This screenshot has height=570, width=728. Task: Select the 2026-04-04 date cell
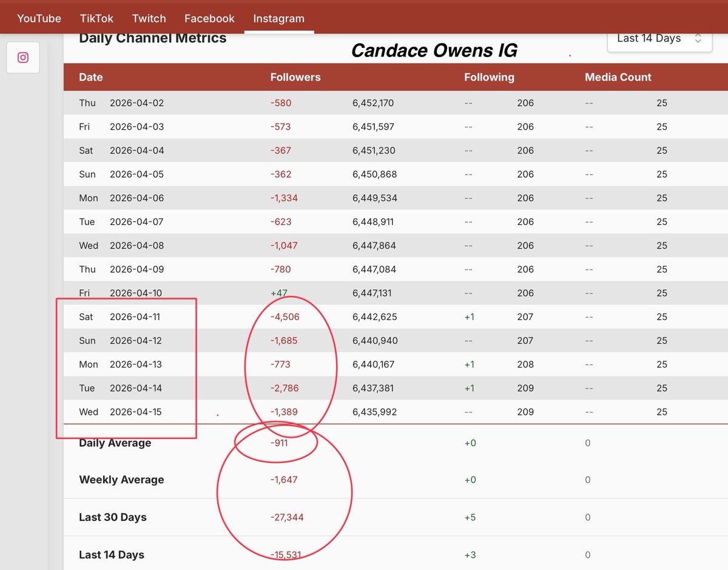[x=136, y=150]
